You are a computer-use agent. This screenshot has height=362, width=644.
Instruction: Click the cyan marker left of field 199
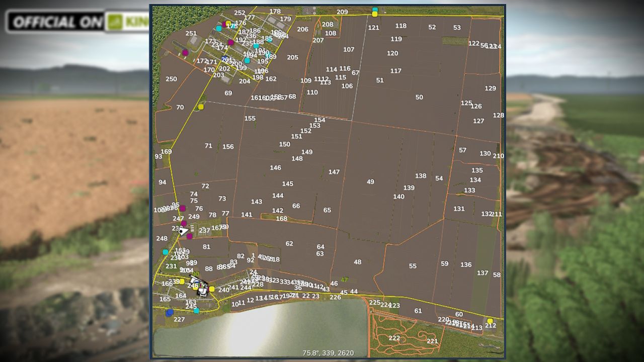pos(247,61)
